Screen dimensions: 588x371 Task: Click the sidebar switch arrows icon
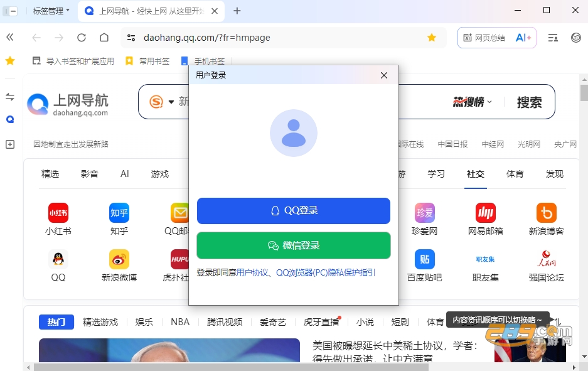pos(10,97)
